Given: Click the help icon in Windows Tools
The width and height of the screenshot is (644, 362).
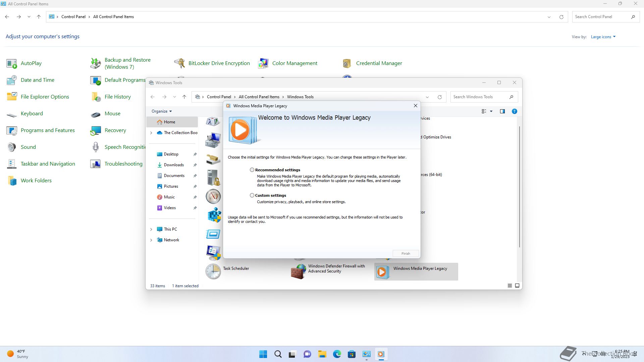Looking at the screenshot, I should (x=514, y=111).
